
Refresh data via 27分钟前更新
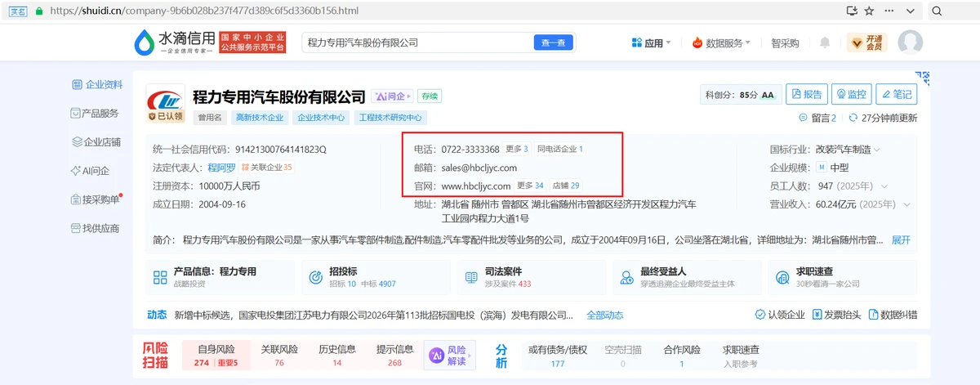884,118
